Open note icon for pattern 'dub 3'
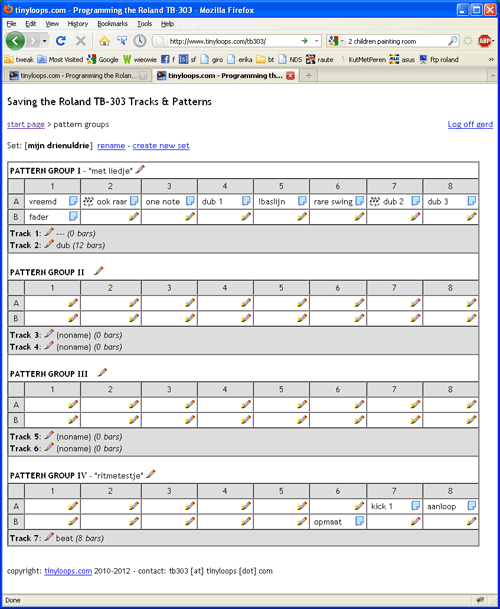This screenshot has width=500, height=609. click(472, 201)
